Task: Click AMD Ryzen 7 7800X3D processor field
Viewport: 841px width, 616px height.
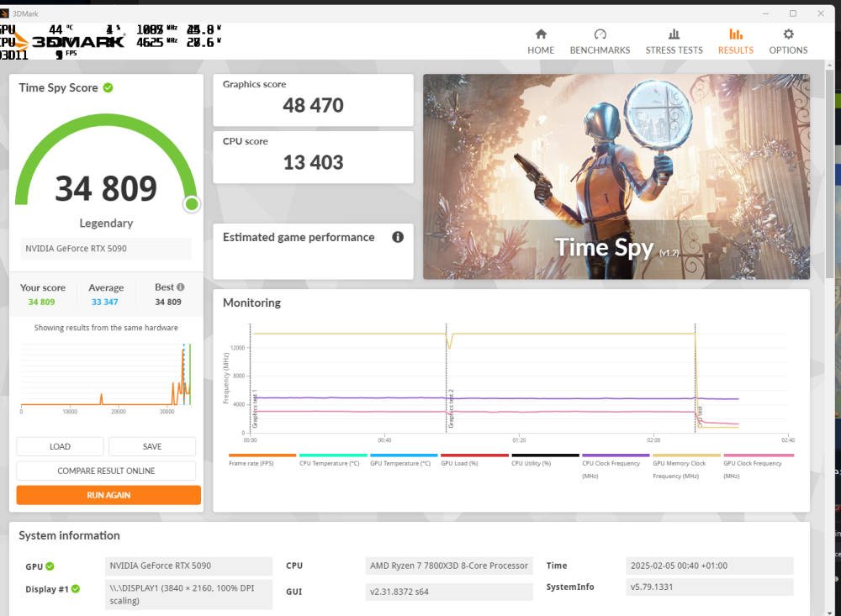Action: (x=449, y=566)
